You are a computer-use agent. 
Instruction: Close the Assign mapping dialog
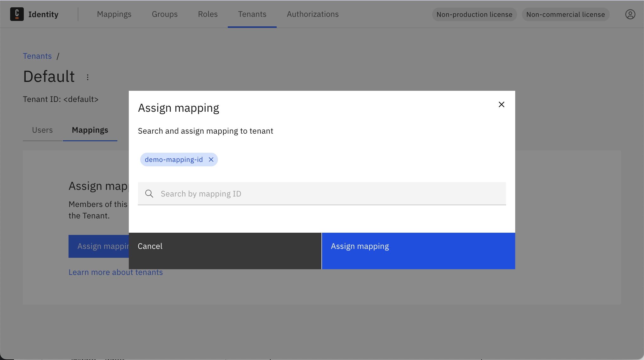tap(501, 104)
